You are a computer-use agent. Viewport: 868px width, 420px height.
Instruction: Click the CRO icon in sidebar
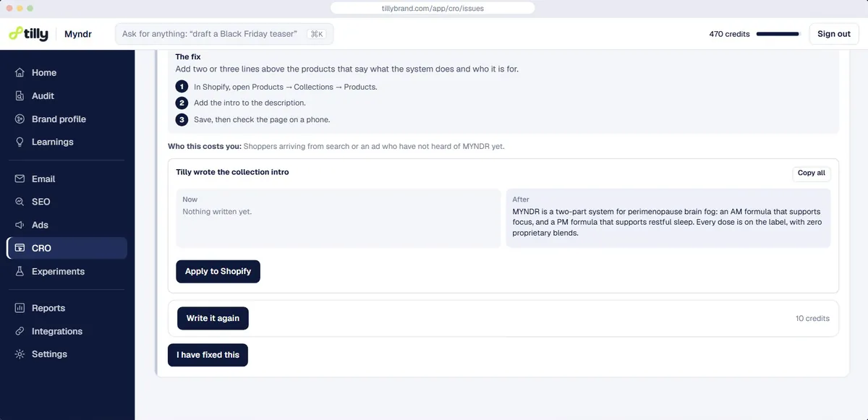[x=20, y=248]
